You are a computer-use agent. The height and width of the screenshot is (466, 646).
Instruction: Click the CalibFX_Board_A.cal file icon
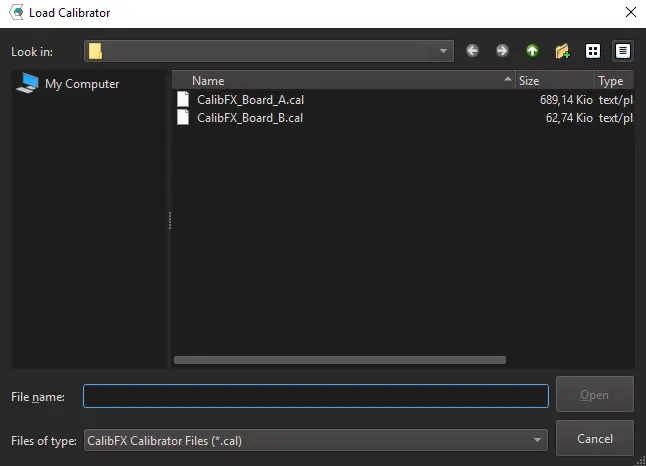click(x=183, y=99)
